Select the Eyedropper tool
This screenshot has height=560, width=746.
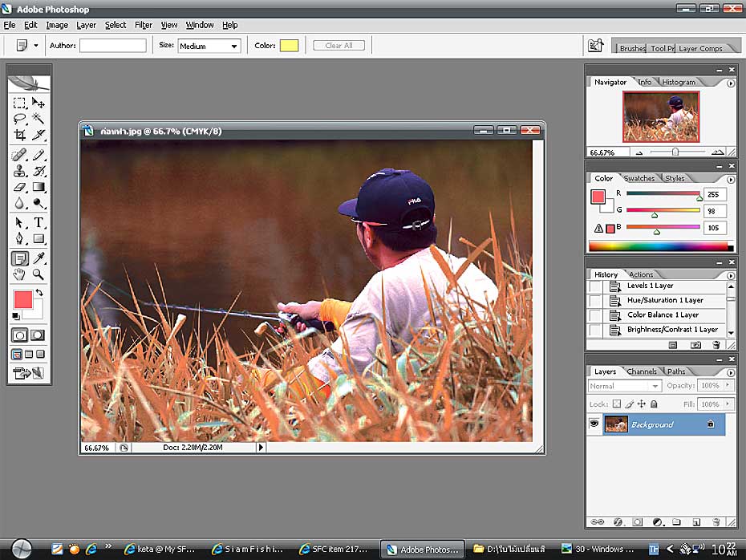[39, 258]
